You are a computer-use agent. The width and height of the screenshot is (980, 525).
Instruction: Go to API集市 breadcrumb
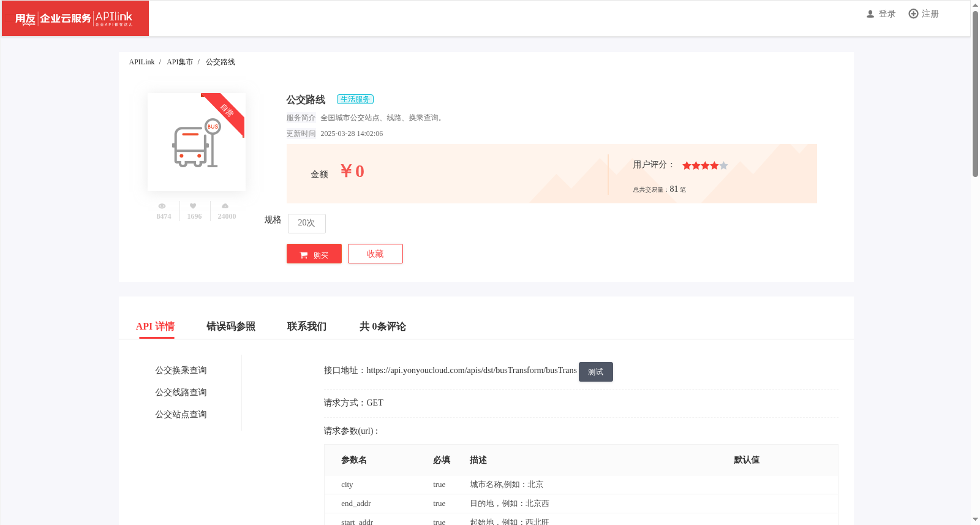(x=179, y=62)
